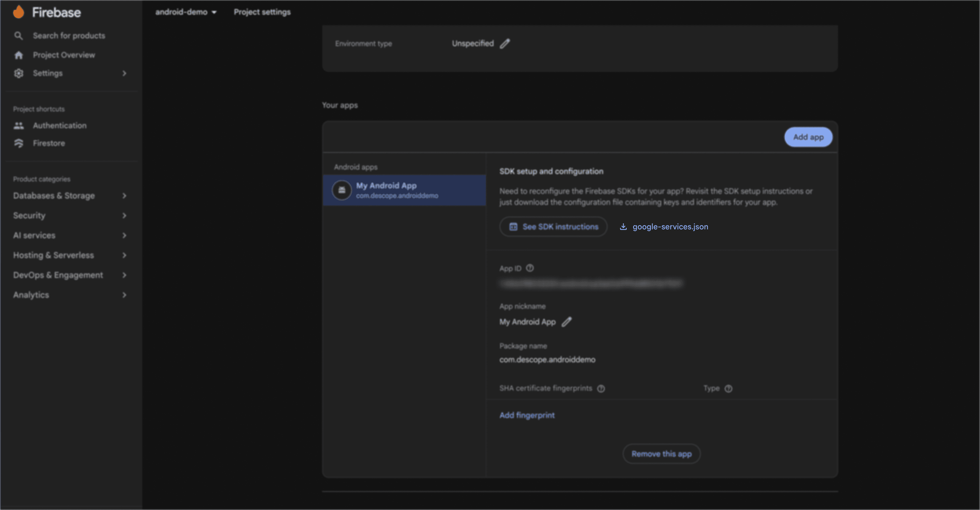Click the Firestore waves icon
Image resolution: width=980 pixels, height=510 pixels.
point(19,143)
